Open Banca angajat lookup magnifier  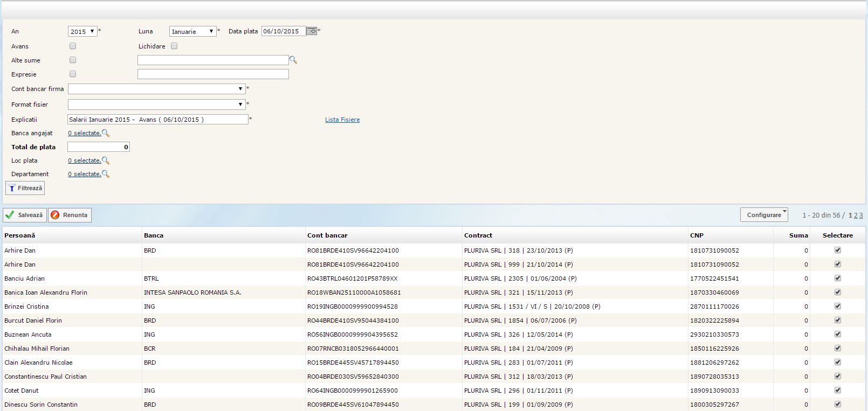(106, 133)
